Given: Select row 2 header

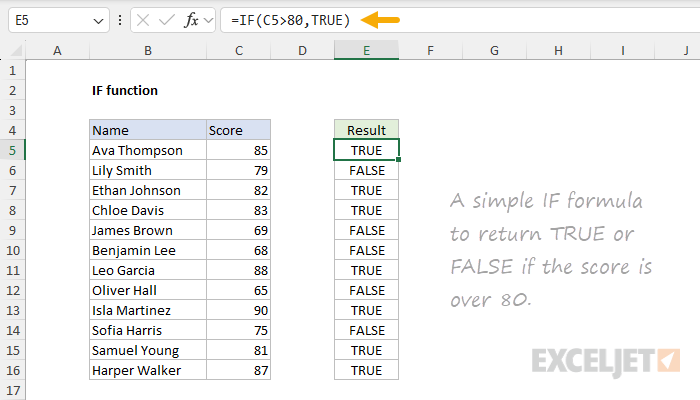Looking at the screenshot, I should point(12,91).
